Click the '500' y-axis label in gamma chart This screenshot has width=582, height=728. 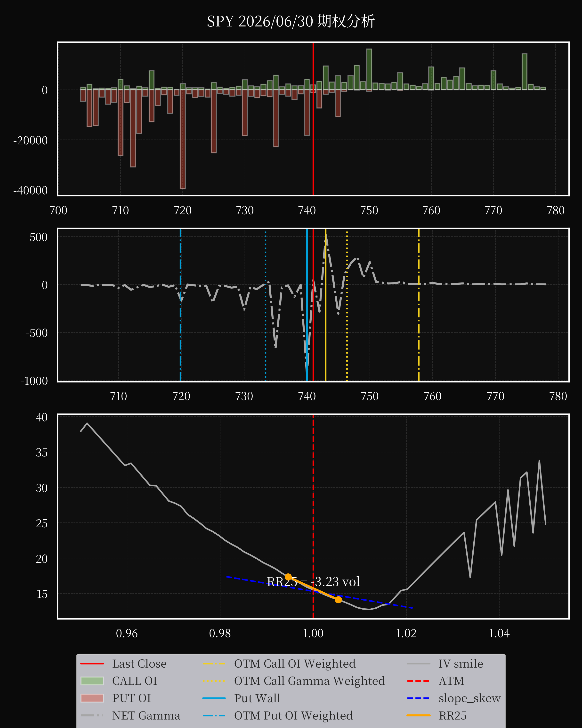point(39,237)
